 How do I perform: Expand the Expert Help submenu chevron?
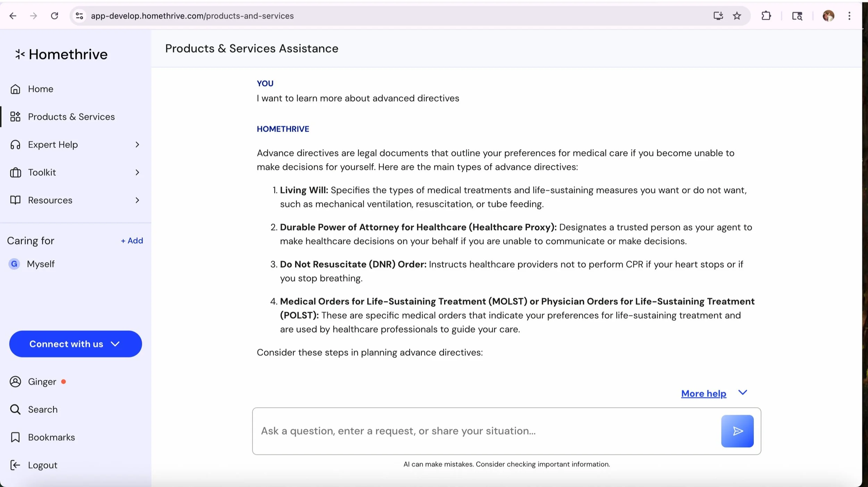(137, 145)
